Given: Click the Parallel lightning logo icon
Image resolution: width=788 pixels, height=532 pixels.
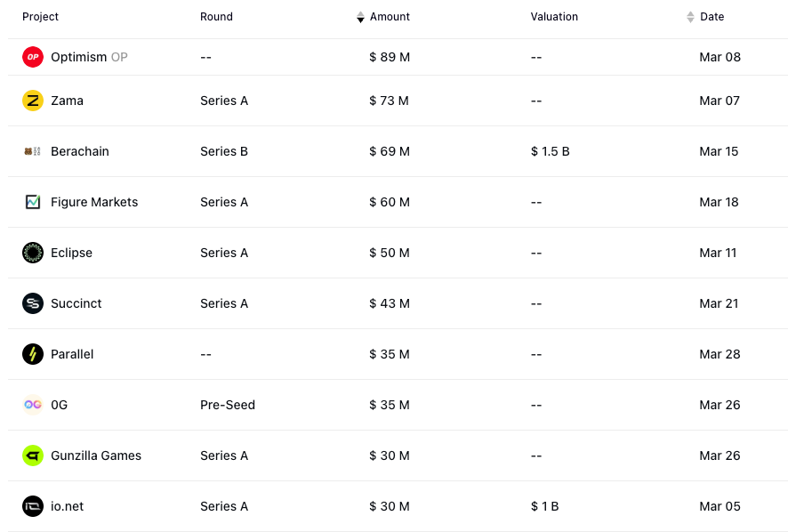Looking at the screenshot, I should [33, 354].
